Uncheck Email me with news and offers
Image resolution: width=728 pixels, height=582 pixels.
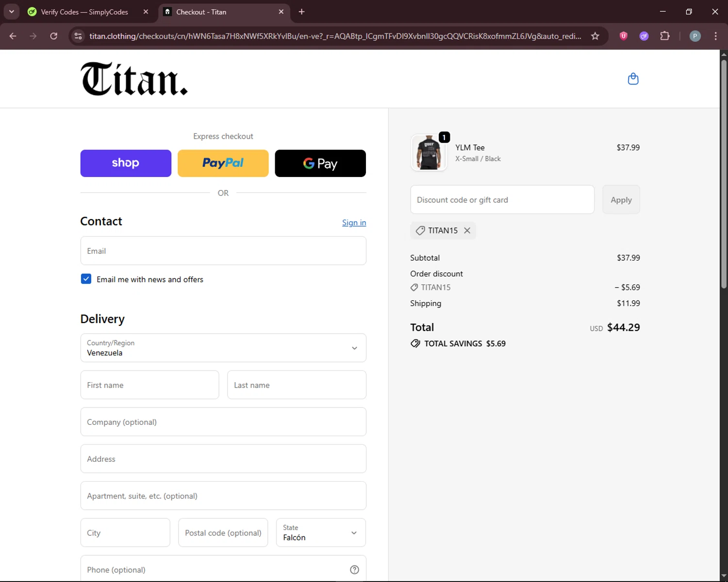click(x=86, y=279)
